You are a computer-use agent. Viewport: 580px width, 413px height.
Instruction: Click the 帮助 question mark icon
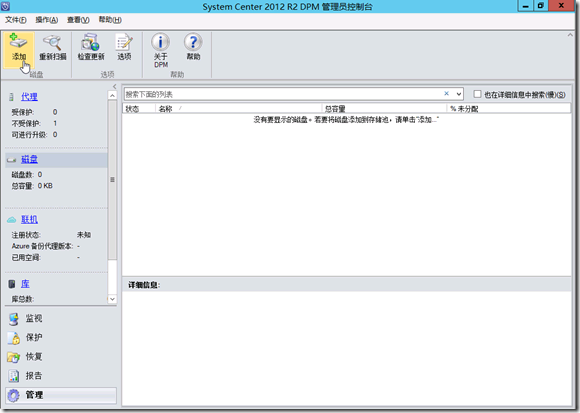[x=193, y=42]
